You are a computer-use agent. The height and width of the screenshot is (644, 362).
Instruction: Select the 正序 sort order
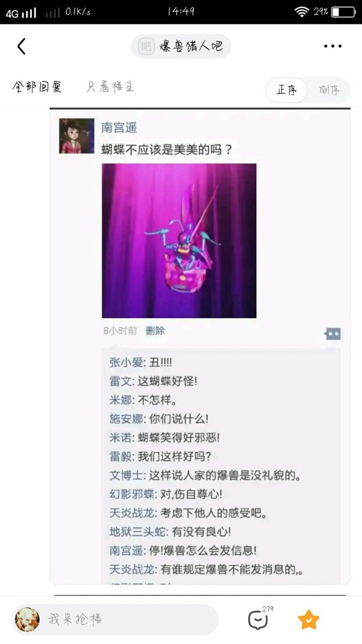click(x=286, y=90)
